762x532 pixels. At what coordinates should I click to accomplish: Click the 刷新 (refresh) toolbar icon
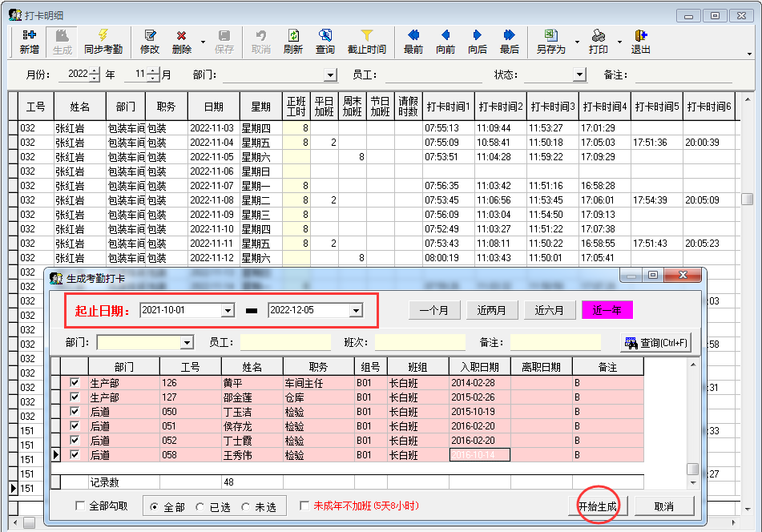(x=293, y=42)
